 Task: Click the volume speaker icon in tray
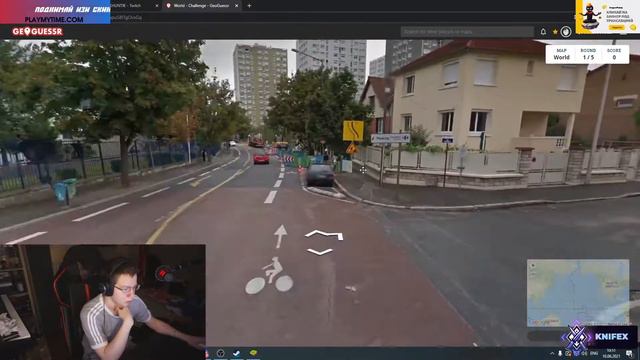[584, 353]
